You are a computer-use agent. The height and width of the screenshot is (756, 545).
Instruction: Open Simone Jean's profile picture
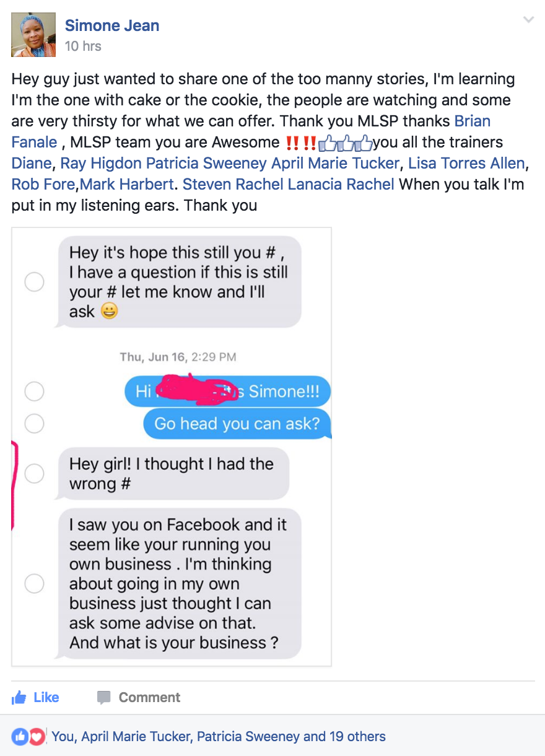point(33,35)
